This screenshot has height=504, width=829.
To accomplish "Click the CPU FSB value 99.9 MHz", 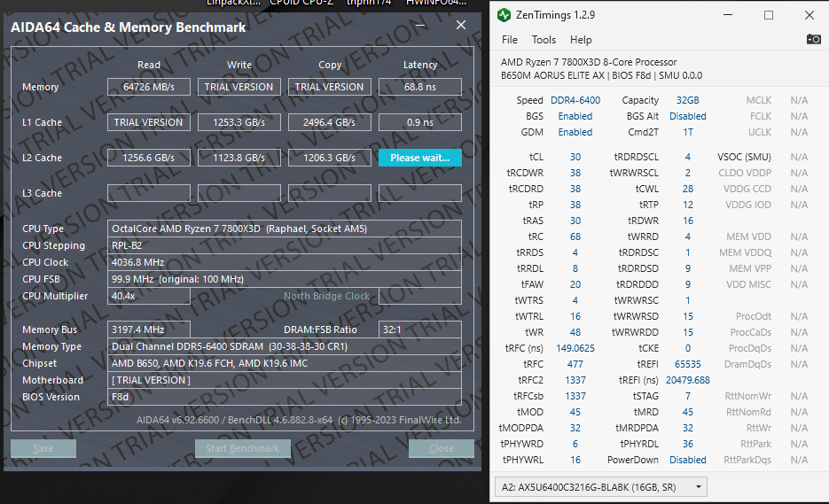I will tap(285, 279).
